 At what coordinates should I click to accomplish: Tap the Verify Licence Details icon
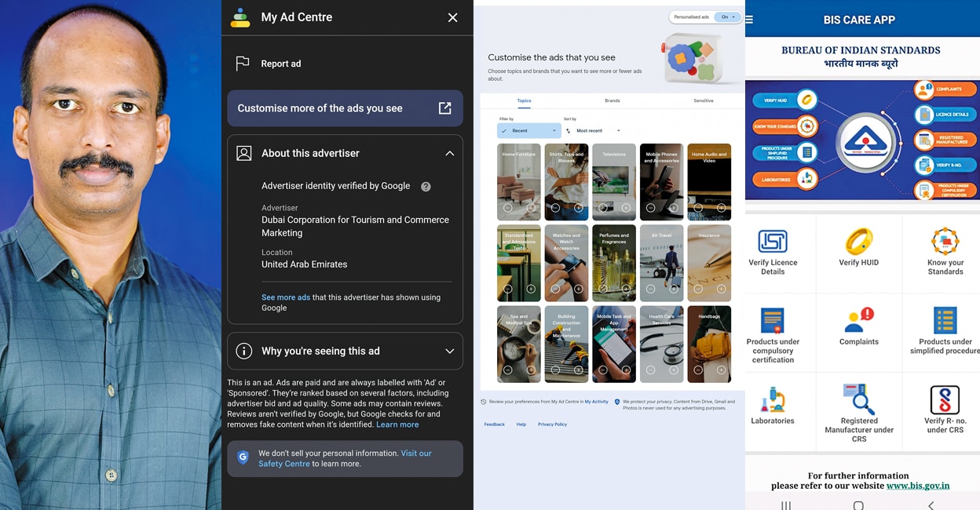click(772, 242)
